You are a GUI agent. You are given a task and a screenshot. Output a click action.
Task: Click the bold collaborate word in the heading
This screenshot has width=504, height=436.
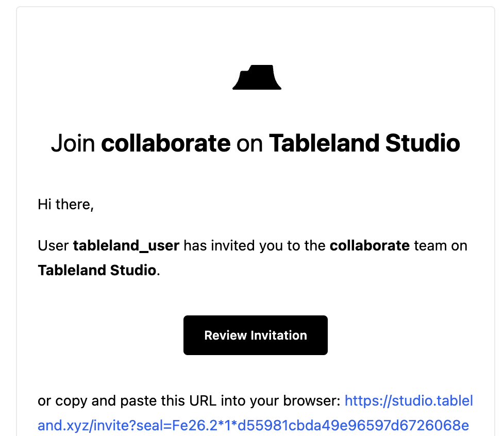click(x=165, y=143)
